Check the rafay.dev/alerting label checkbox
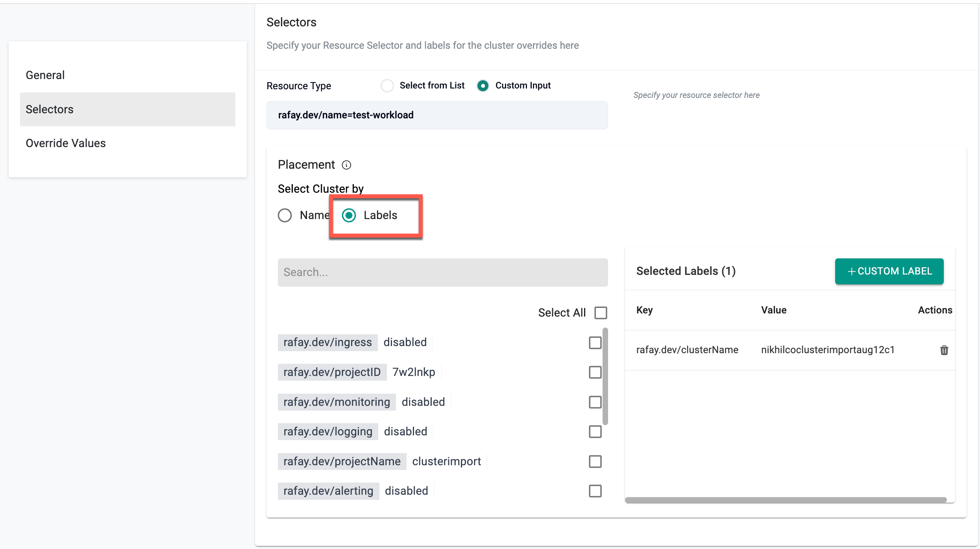Screen dimensions: 980x549 595,491
